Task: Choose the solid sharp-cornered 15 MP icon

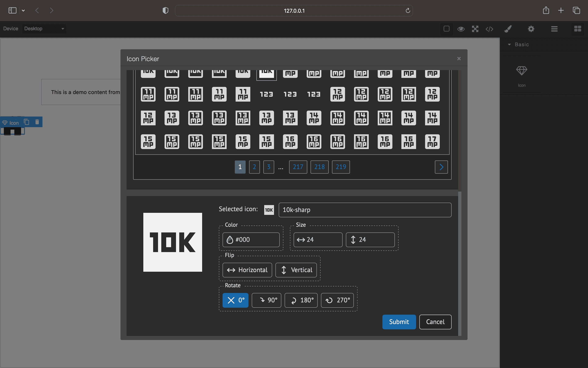Action: (x=267, y=142)
